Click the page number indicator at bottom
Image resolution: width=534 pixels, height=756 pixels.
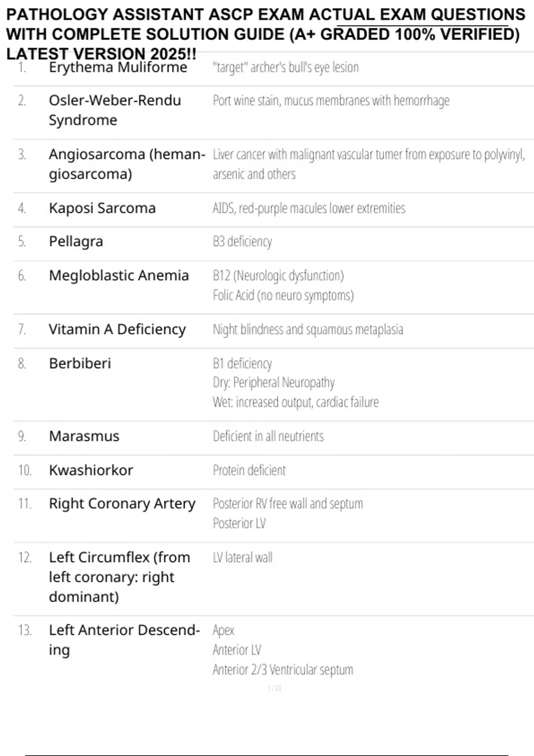click(x=275, y=688)
